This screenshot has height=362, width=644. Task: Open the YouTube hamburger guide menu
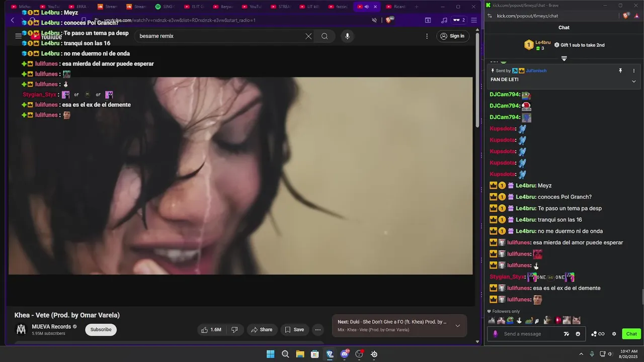pyautogui.click(x=19, y=36)
